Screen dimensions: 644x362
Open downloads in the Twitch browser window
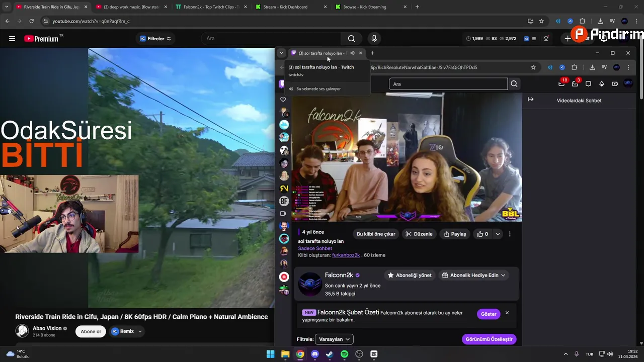(x=592, y=67)
